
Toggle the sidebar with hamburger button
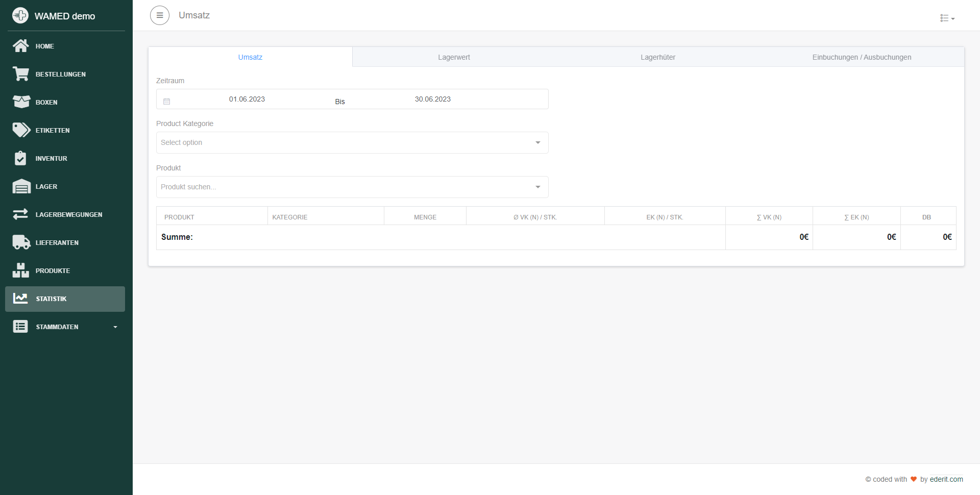point(159,15)
